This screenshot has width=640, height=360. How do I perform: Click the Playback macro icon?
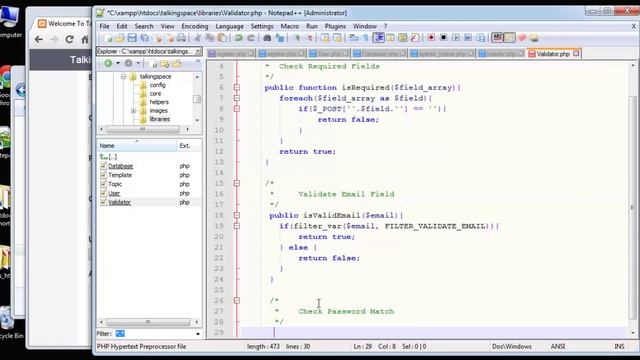(456, 38)
